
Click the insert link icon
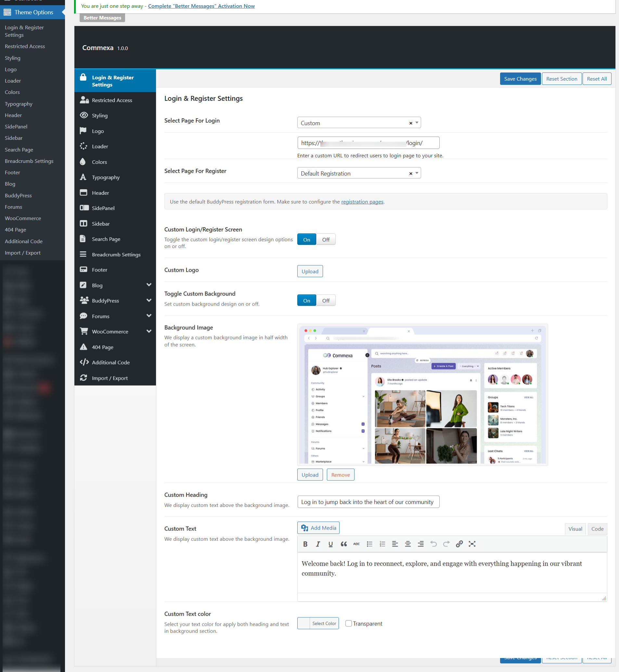click(459, 544)
